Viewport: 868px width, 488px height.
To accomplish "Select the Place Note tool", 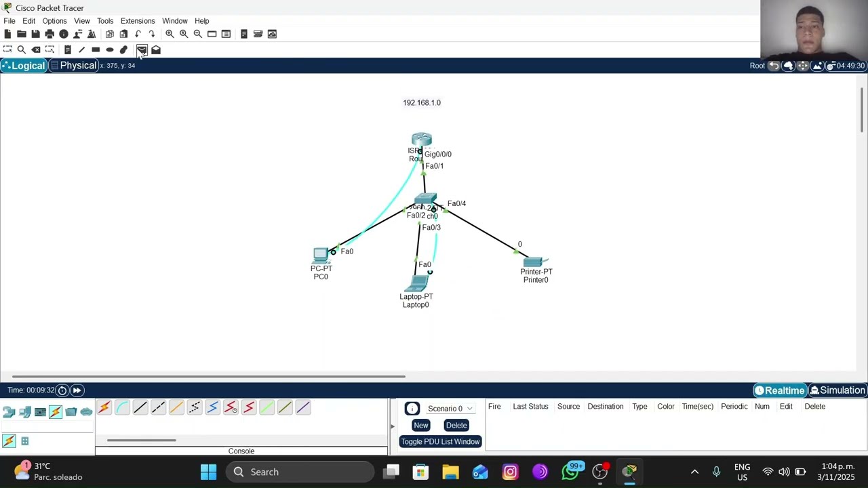I will [68, 49].
